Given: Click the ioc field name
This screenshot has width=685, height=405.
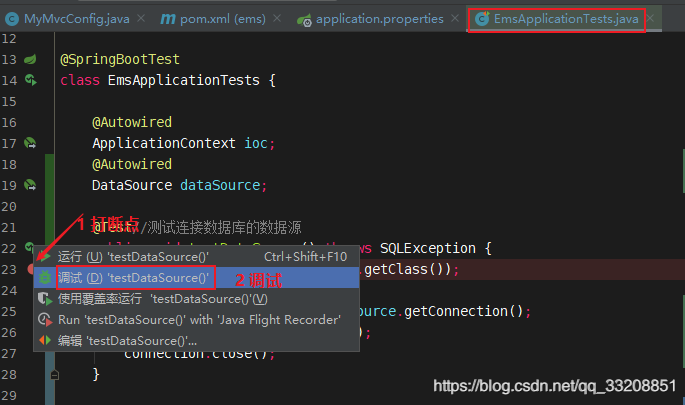Looking at the screenshot, I should pyautogui.click(x=256, y=143).
